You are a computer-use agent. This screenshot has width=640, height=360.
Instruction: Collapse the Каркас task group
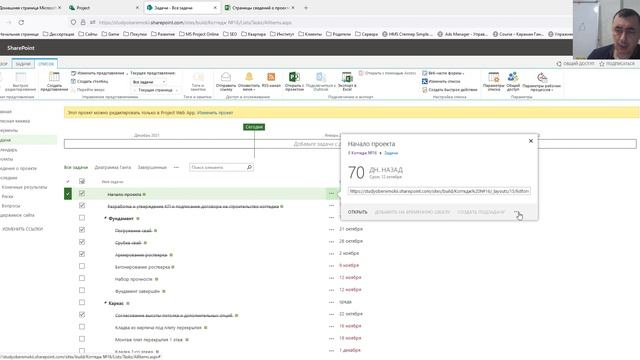click(105, 303)
